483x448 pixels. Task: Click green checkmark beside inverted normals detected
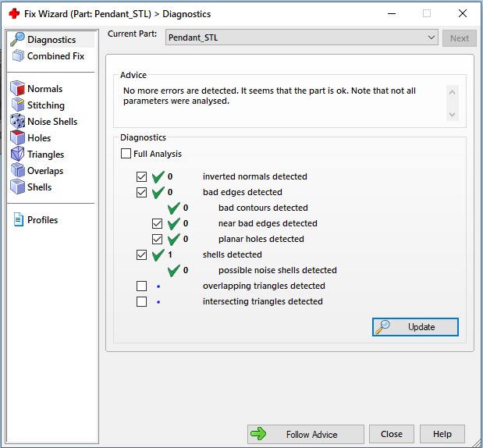click(x=158, y=177)
